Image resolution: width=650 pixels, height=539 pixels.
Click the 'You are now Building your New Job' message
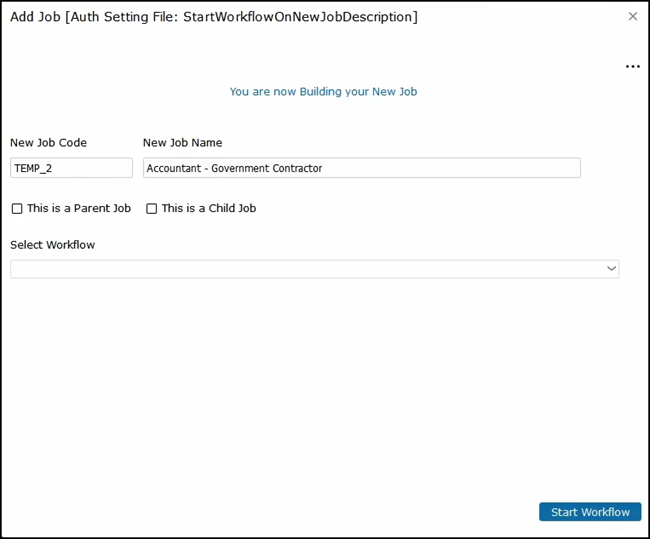pyautogui.click(x=323, y=92)
